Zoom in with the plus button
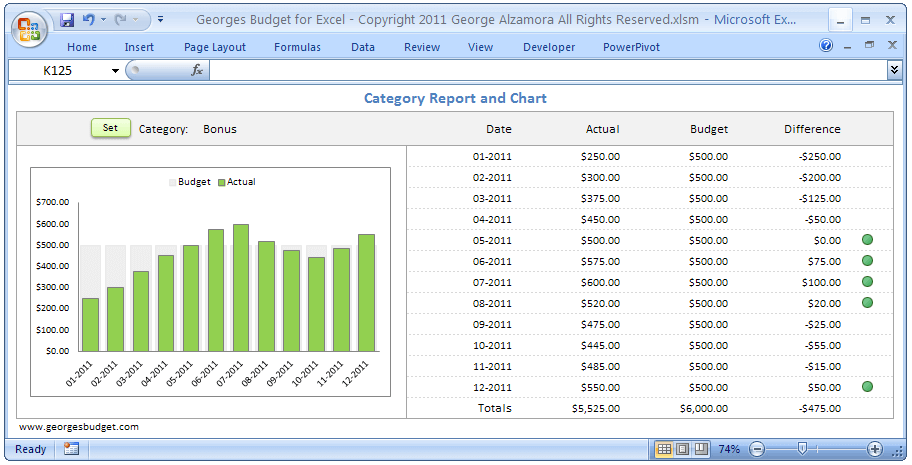Image resolution: width=912 pixels, height=465 pixels. tap(875, 449)
